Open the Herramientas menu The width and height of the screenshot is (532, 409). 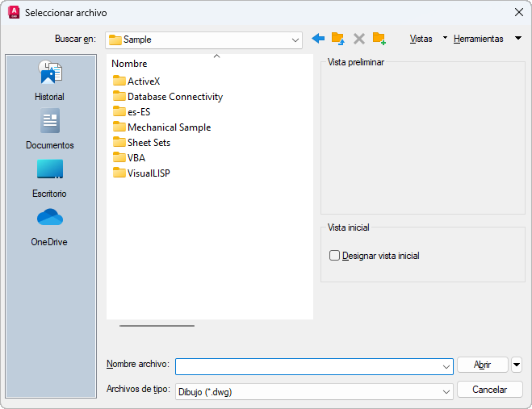pos(479,39)
